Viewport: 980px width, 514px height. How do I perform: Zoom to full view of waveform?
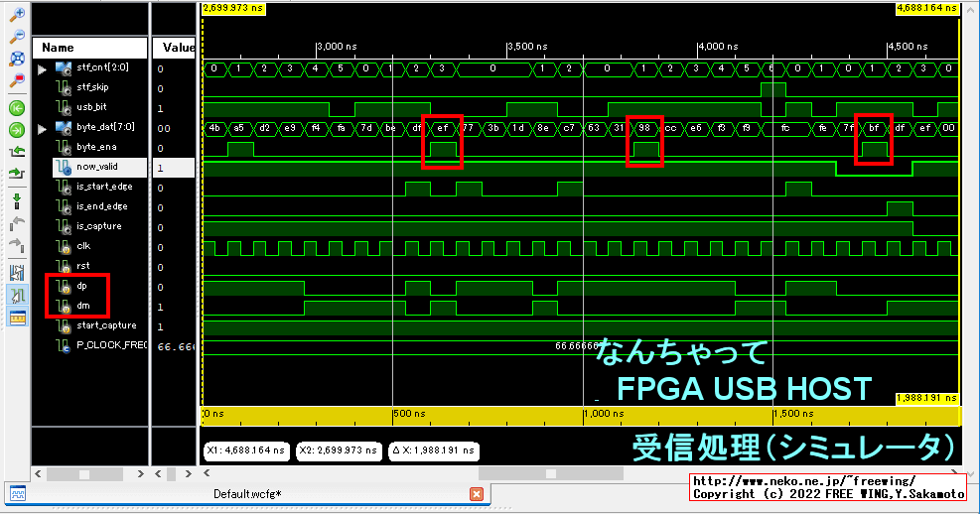point(17,59)
